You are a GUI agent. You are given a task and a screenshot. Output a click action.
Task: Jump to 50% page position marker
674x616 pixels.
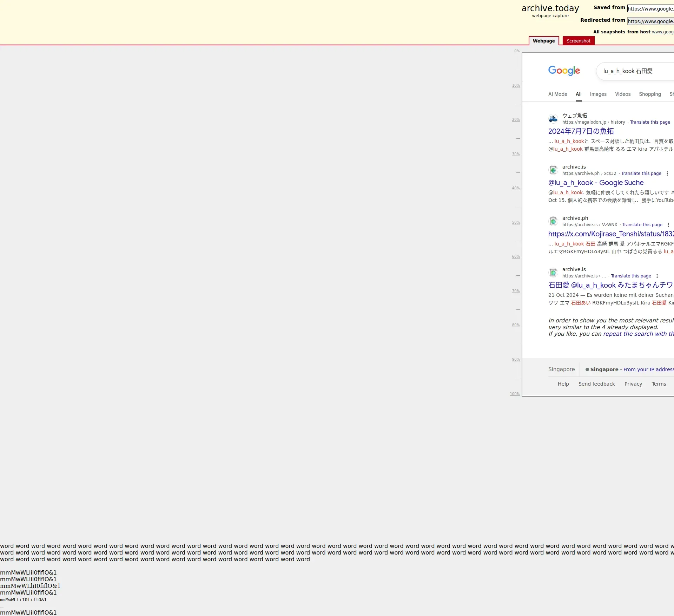click(x=516, y=222)
